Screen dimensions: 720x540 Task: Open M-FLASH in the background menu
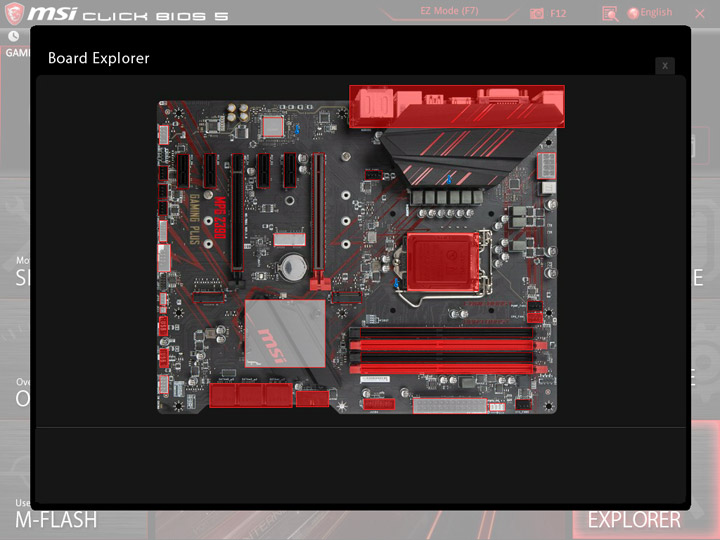tap(56, 520)
